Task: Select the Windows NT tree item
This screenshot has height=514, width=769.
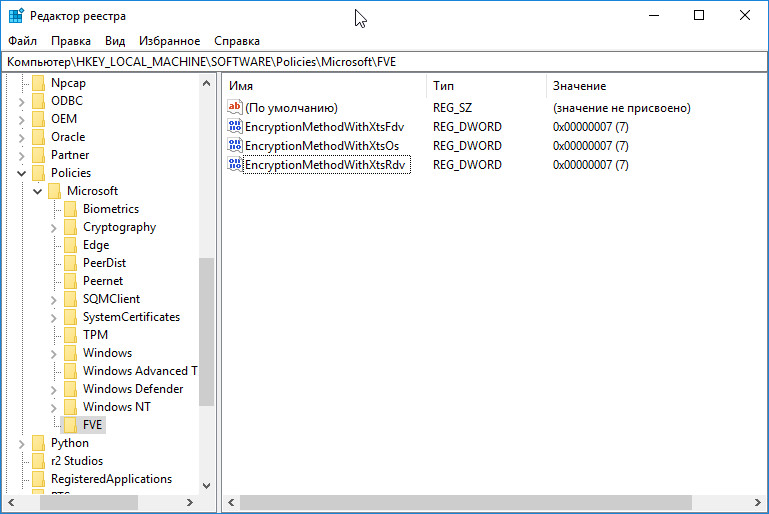Action: tap(116, 407)
